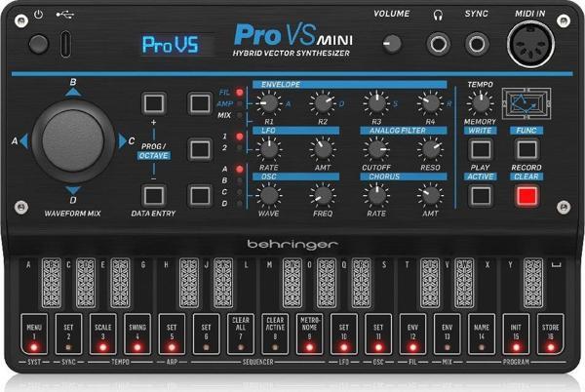Adjust the CHORUS AMT knob
585x392 pixels.
point(430,195)
